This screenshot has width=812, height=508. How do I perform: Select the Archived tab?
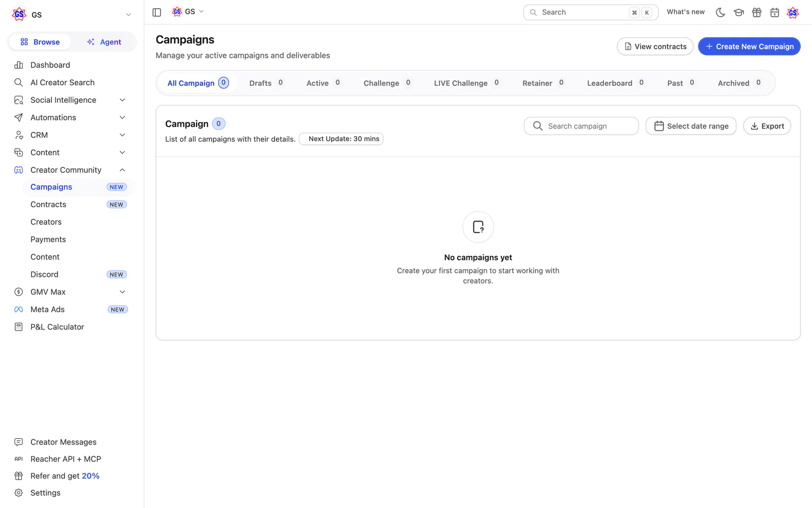[739, 83]
